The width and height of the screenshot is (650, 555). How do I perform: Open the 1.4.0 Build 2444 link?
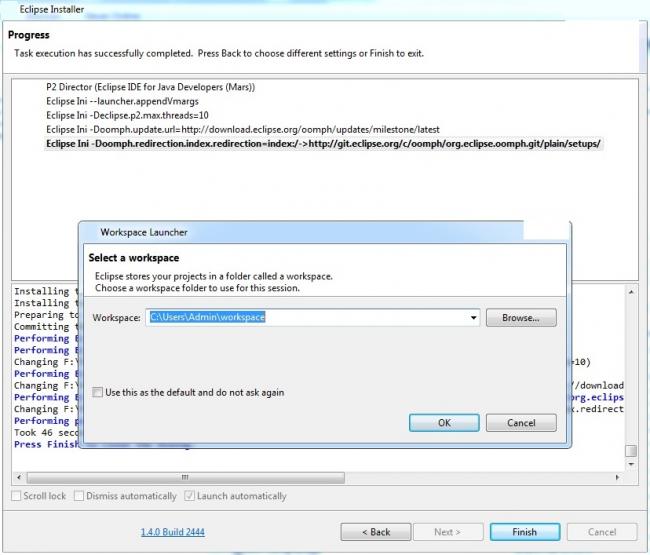coord(172,532)
